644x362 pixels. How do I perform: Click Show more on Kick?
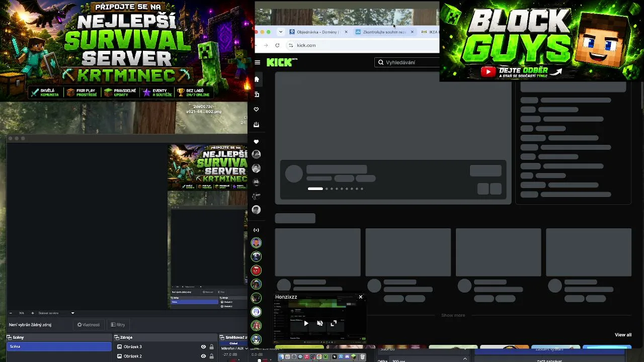tap(453, 315)
